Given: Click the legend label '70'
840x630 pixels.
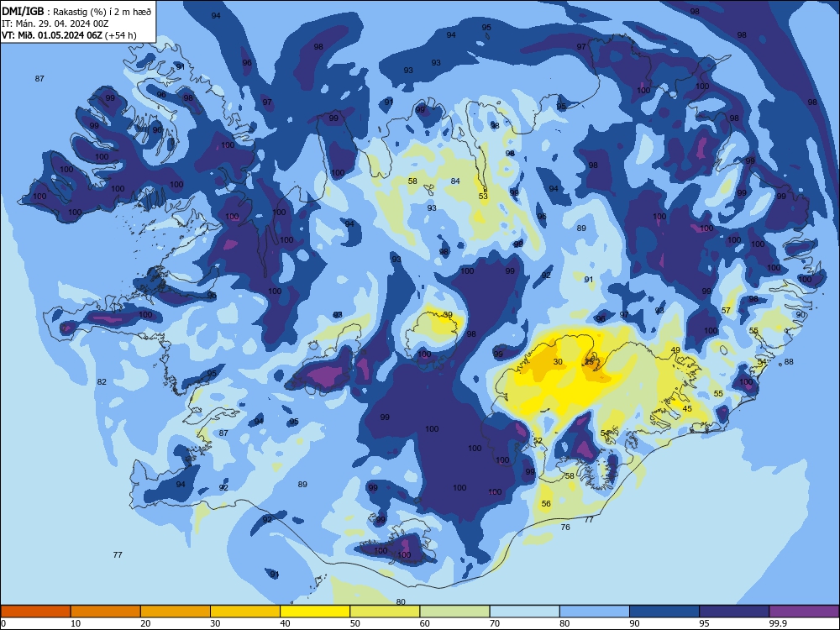Looking at the screenshot, I should coord(495,623).
